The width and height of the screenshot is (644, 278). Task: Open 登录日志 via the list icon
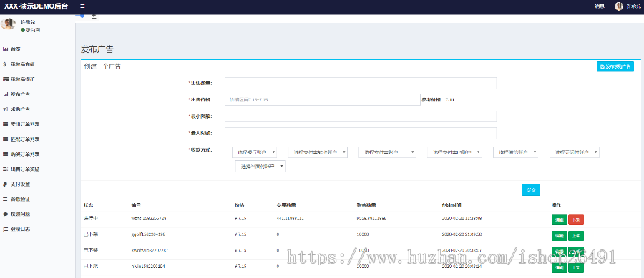click(5, 229)
